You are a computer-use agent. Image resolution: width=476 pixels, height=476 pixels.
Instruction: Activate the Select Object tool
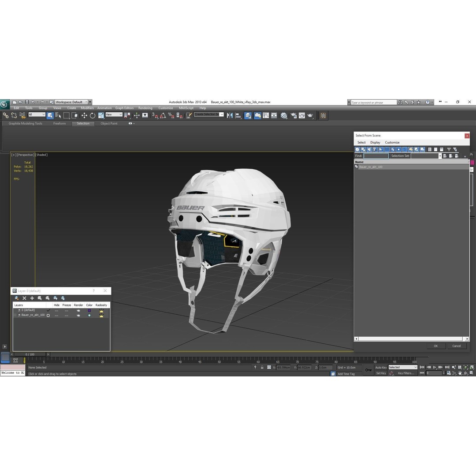(50, 115)
